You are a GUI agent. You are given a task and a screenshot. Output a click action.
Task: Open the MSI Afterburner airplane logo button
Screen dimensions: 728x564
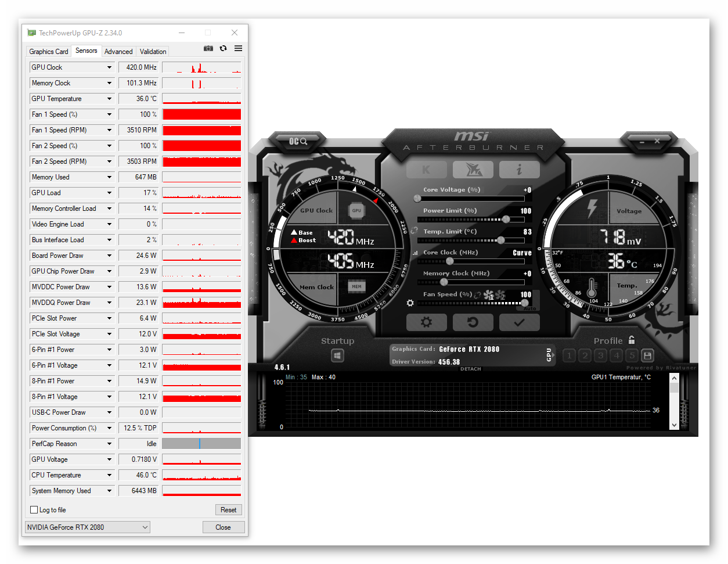tap(473, 170)
